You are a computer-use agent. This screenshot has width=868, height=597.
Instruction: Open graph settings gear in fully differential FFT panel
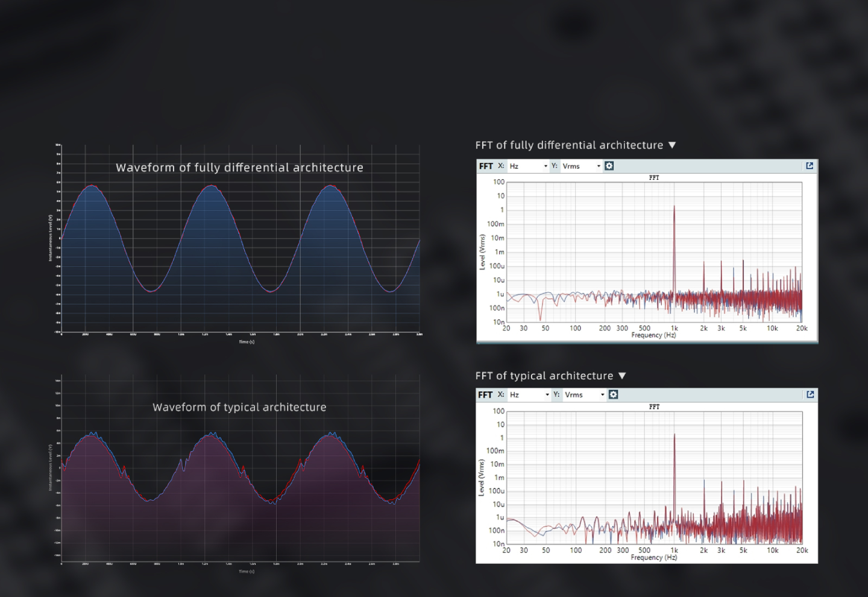[609, 166]
